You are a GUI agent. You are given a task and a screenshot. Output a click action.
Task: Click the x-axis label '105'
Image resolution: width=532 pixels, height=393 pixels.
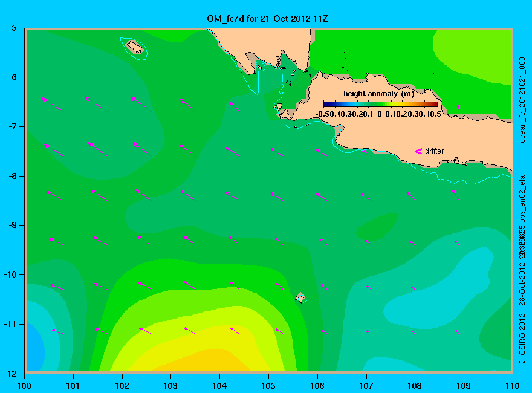pyautogui.click(x=268, y=386)
